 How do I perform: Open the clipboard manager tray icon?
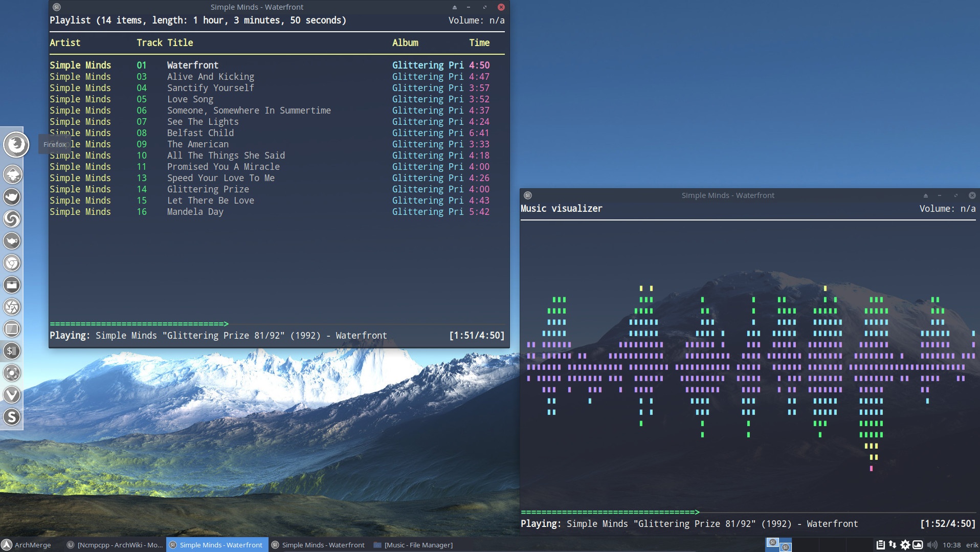880,545
